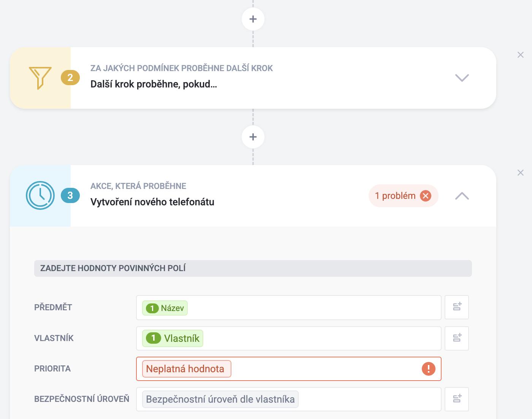Select the Neplatná hodnota tag in Priorita
Viewport: 532px width, 419px height.
[187, 369]
